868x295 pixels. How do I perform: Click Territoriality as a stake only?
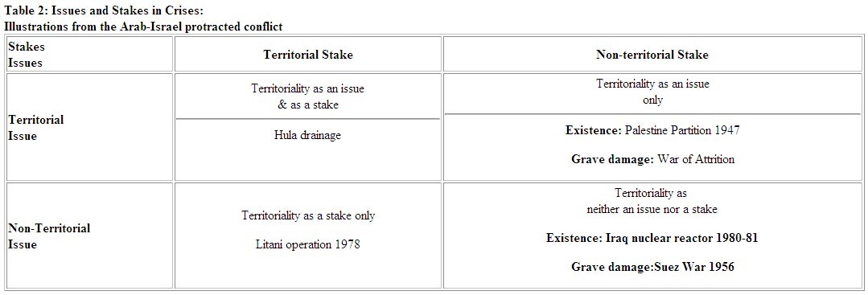point(308,215)
